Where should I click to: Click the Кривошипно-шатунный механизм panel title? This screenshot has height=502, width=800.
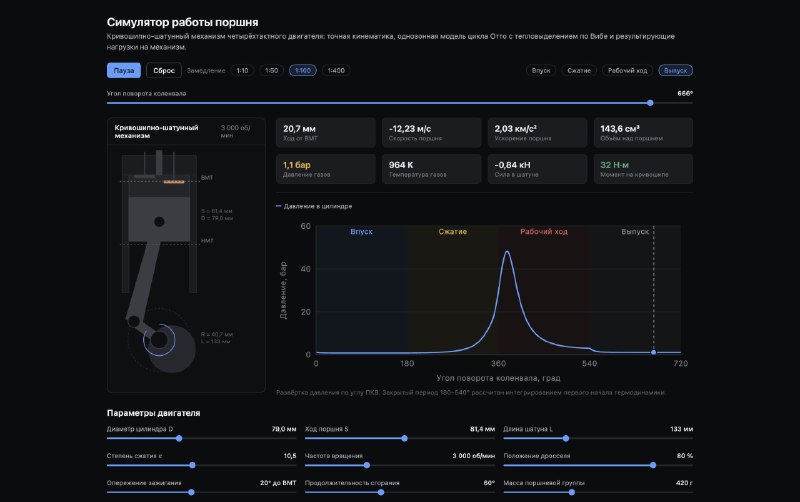(x=156, y=132)
